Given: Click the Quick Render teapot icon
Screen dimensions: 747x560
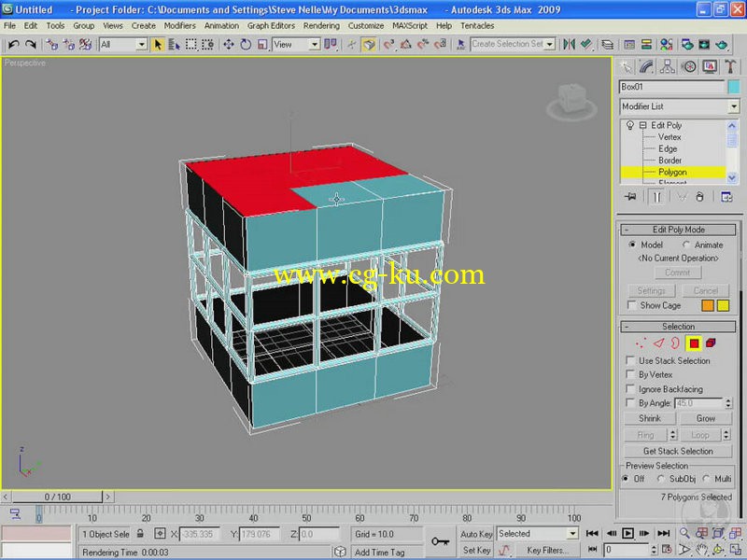Looking at the screenshot, I should (722, 45).
